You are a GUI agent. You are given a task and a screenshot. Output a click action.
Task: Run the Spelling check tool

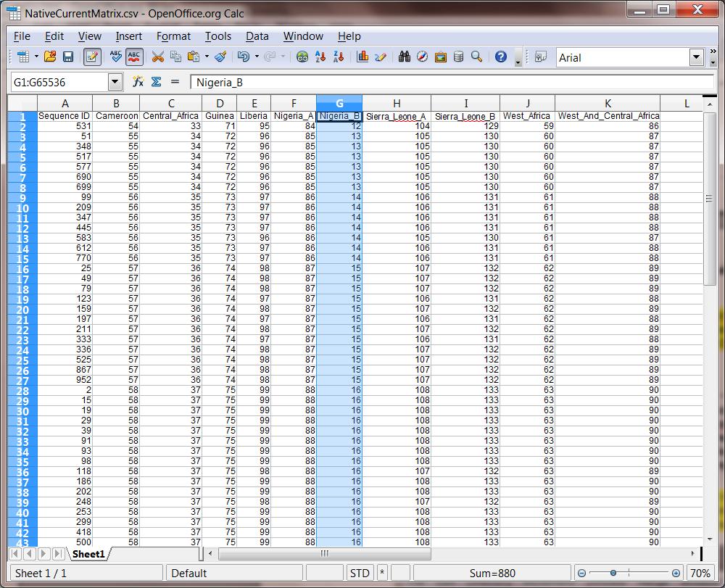click(115, 57)
